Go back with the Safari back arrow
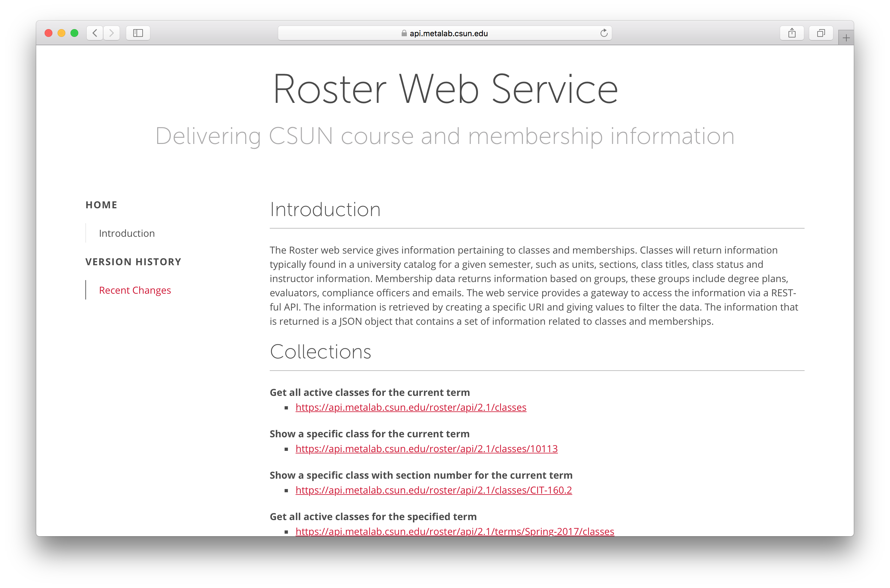This screenshot has height=588, width=890. pos(95,33)
